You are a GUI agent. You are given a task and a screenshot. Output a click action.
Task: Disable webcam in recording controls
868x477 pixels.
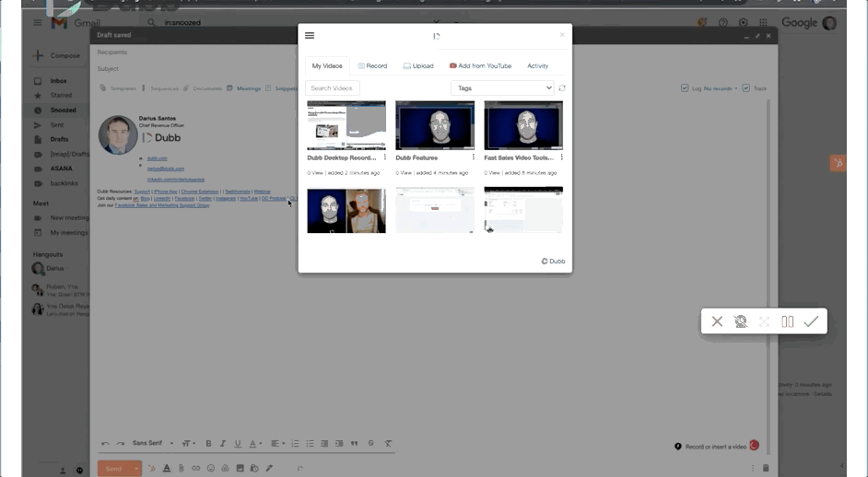point(741,321)
